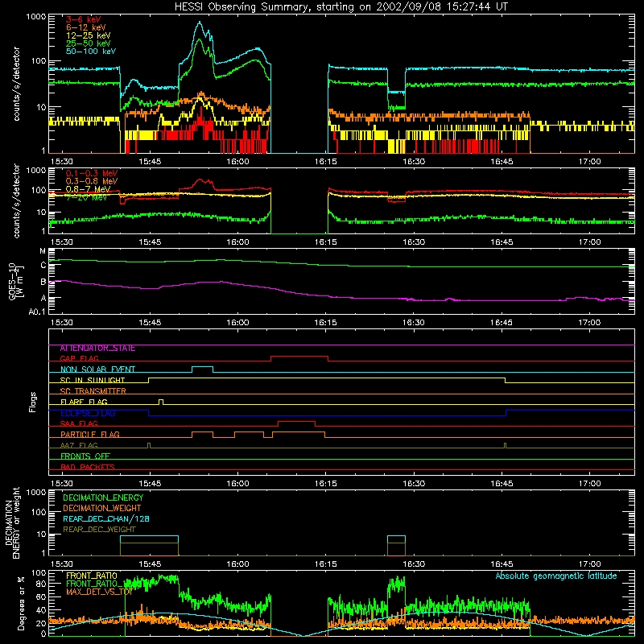Click the 0.8-7 MeV legend entry
Screen dimensions: 644x644
[88, 189]
